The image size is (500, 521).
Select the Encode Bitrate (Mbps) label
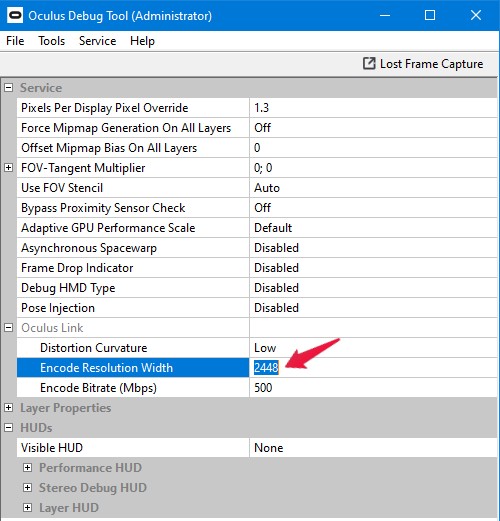(x=98, y=388)
